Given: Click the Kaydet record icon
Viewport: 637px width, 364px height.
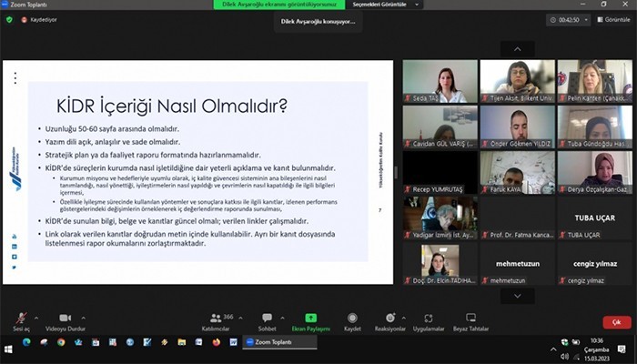Looking at the screenshot, I should [x=352, y=320].
